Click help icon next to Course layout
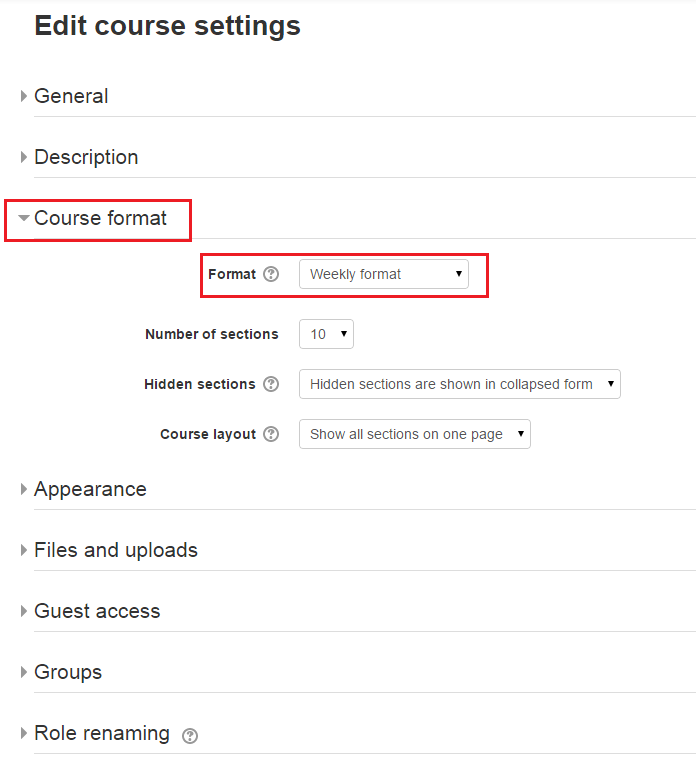696x761 pixels. point(271,435)
